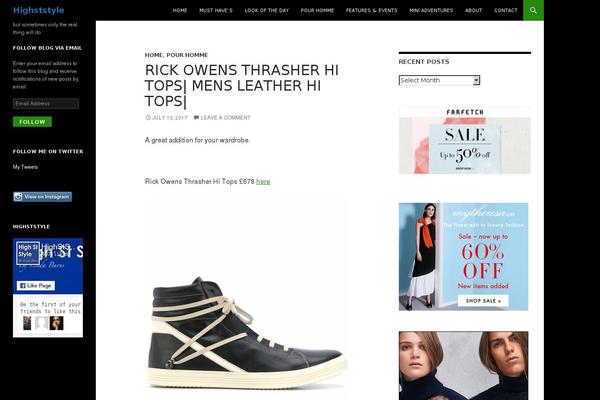Viewport: 600px width, 400px height.
Task: Open the Must Have's menu item
Action: [216, 10]
